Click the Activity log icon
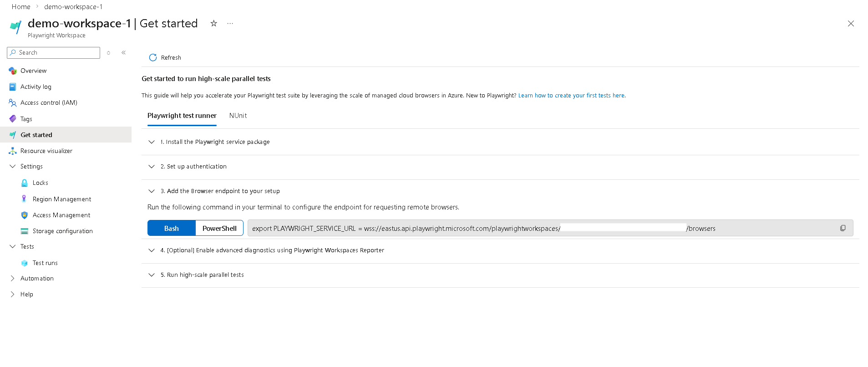868x367 pixels. [13, 87]
